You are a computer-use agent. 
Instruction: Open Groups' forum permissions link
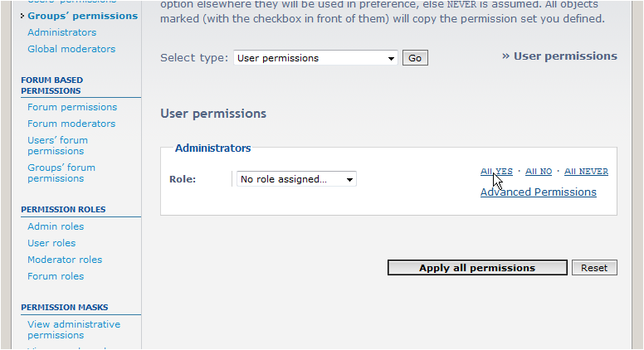pos(61,173)
